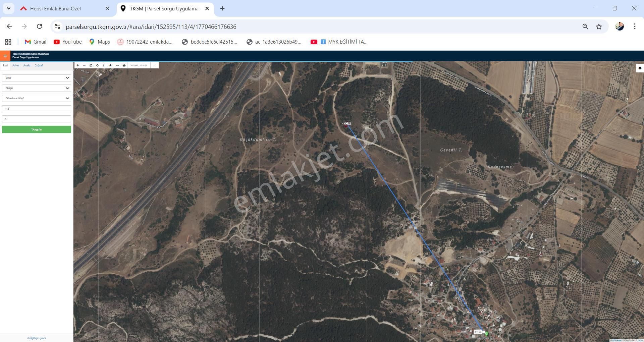The height and width of the screenshot is (342, 644).
Task: Select the Coğrafi tab
Action: (x=39, y=66)
